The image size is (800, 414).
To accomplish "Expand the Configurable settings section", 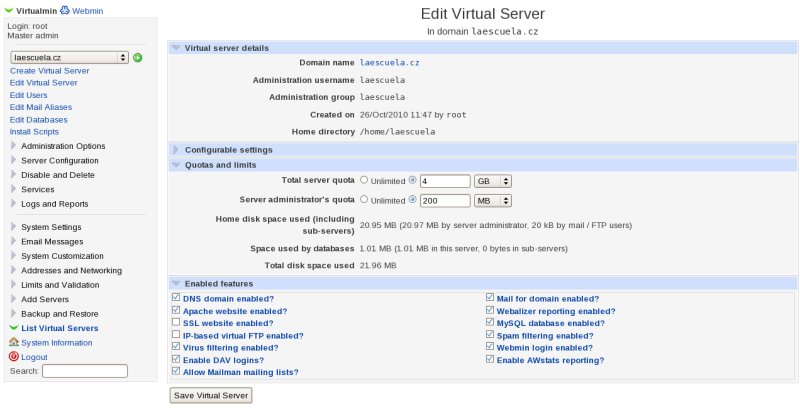I will pyautogui.click(x=177, y=150).
